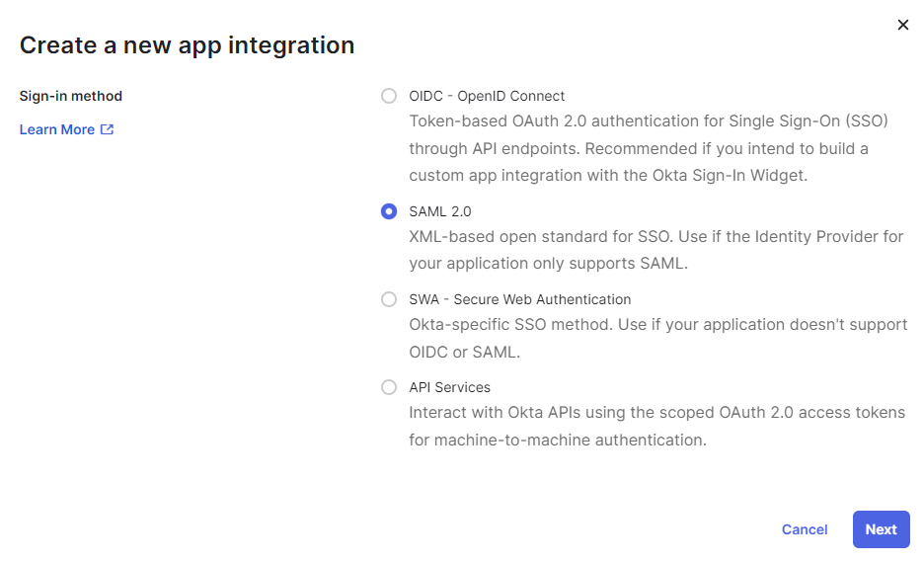Click the Interact with Okta APIs description
Viewport: 924px width, 563px height.
pyautogui.click(x=657, y=426)
